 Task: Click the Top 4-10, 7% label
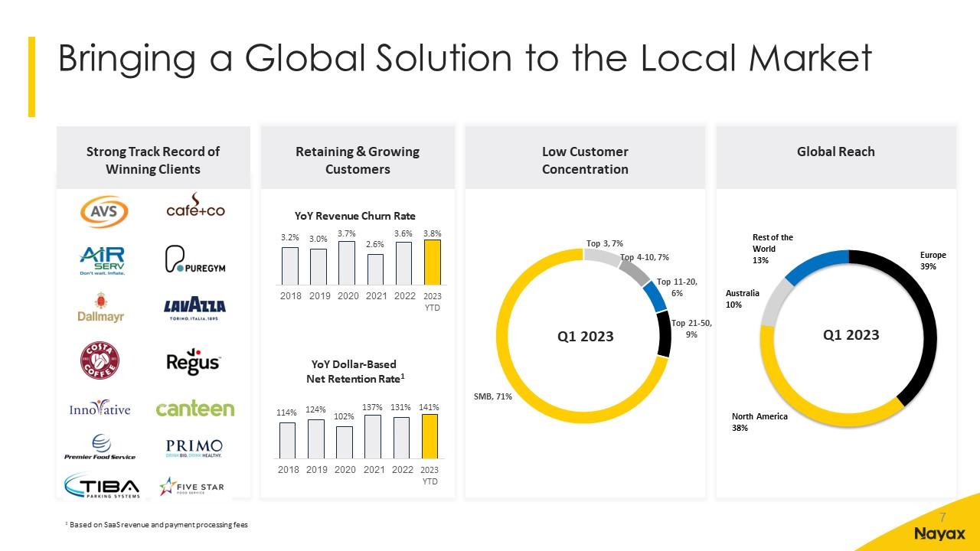(645, 257)
